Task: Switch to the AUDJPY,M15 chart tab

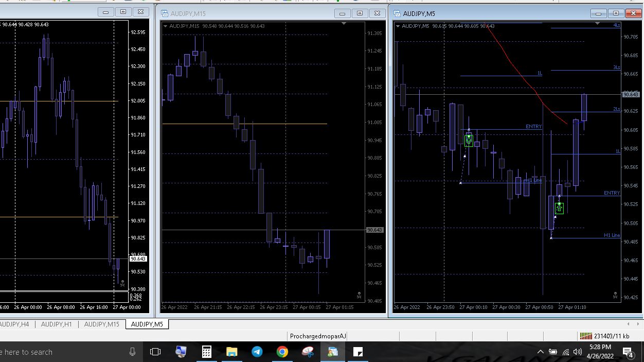Action: (x=101, y=324)
